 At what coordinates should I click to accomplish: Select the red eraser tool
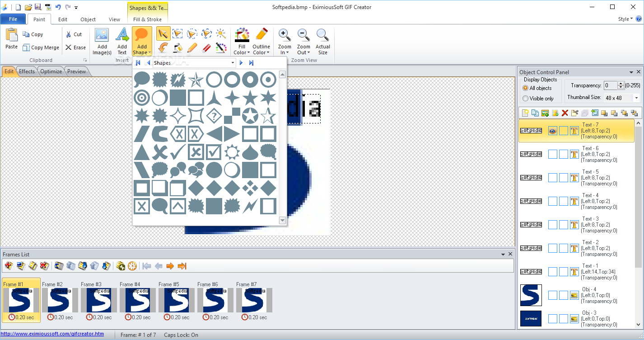click(206, 47)
